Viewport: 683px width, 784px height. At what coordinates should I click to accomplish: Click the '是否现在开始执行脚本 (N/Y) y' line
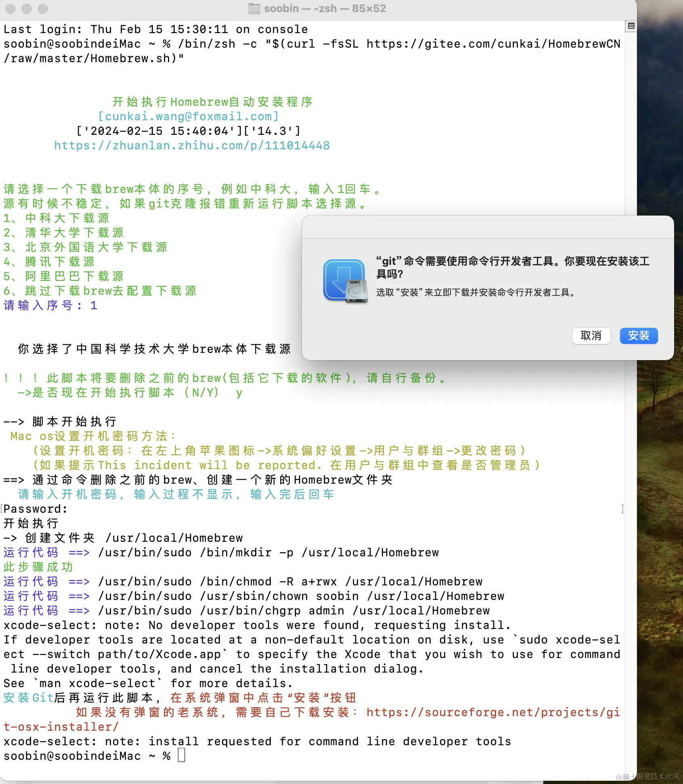click(130, 392)
